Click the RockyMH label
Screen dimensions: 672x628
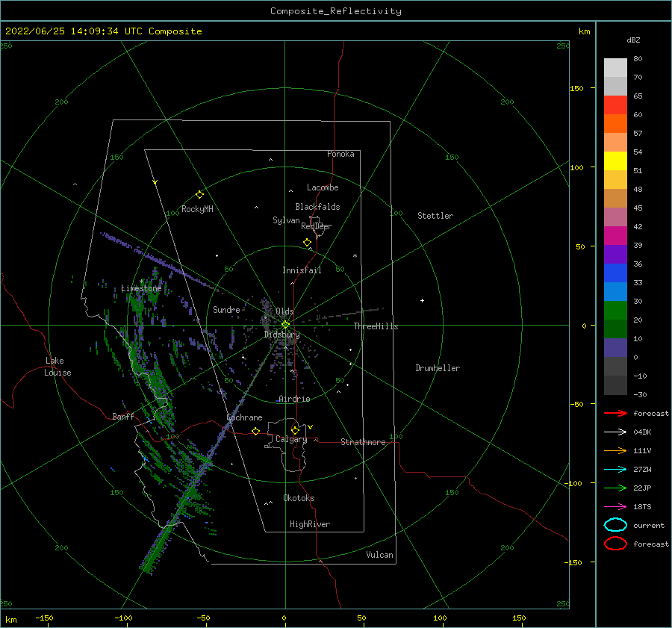pos(197,209)
